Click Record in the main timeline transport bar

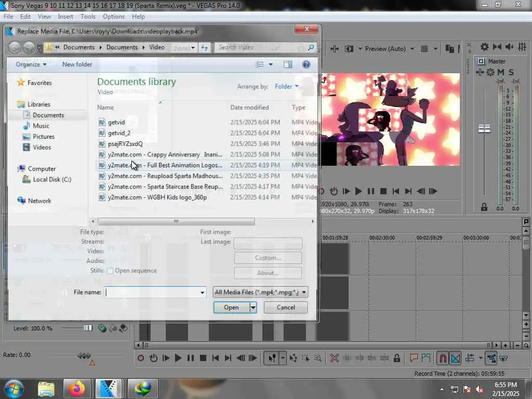(x=140, y=358)
